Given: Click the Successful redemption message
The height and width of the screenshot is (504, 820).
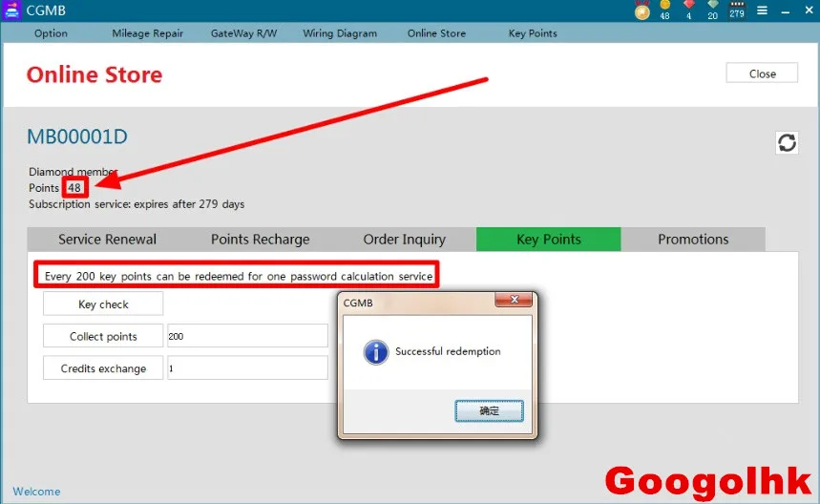Looking at the screenshot, I should [x=448, y=351].
